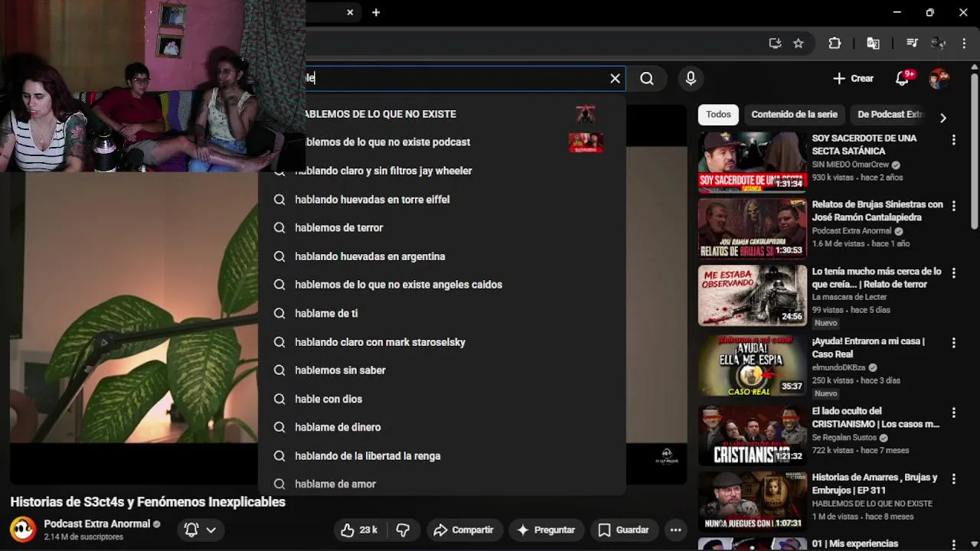Choose suggestion hable con dios

pyautogui.click(x=442, y=399)
